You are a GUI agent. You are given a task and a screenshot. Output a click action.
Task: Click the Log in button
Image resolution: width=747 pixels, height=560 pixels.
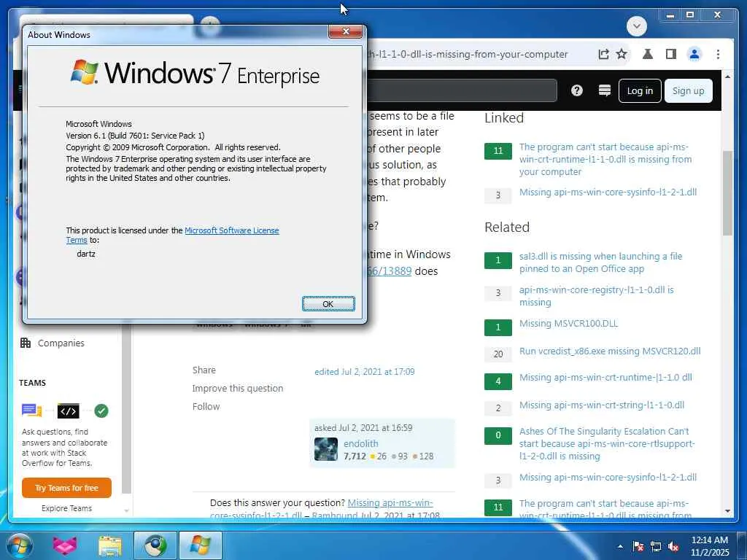640,91
